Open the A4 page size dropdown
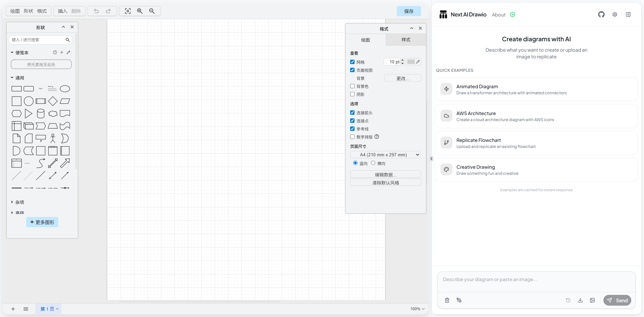The height and width of the screenshot is (317, 644). 385,155
